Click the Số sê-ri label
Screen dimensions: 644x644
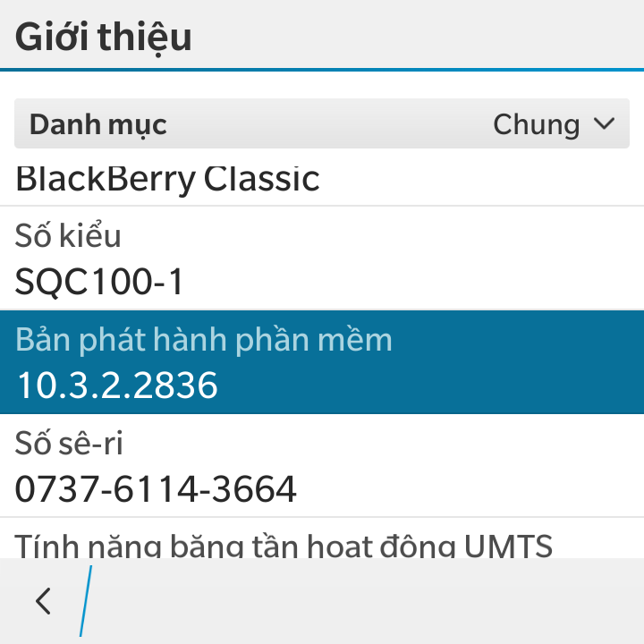point(69,443)
